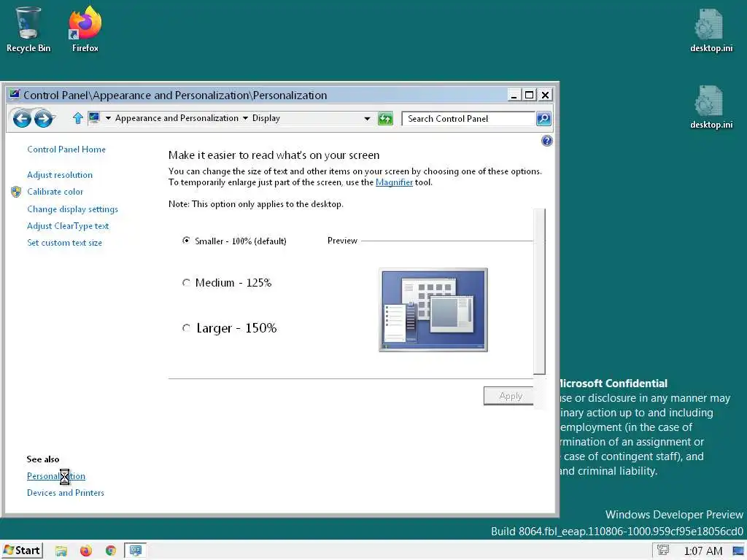Viewport: 747px width, 560px height.
Task: Refresh the Control Panel page
Action: coord(385,119)
